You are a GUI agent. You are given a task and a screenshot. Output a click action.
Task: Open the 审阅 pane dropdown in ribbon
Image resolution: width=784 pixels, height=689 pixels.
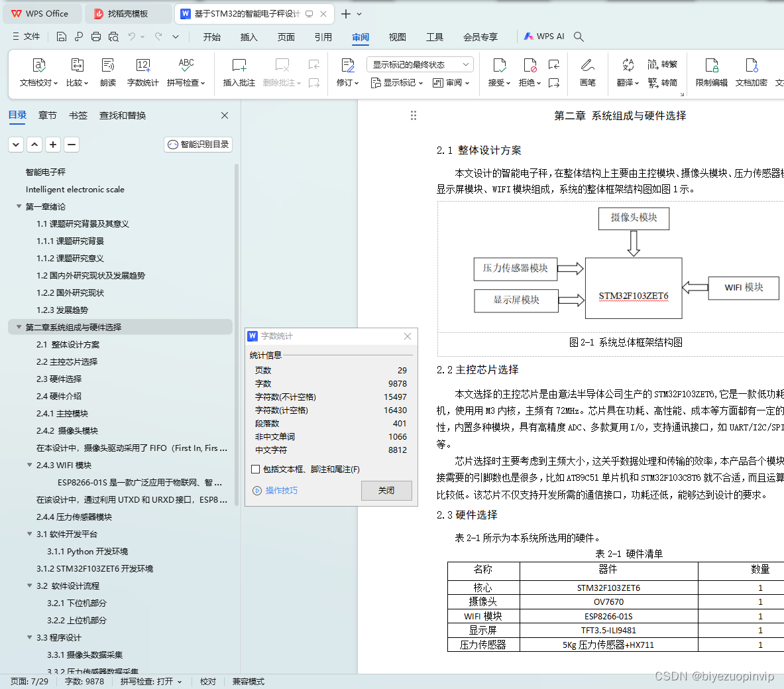(x=451, y=82)
